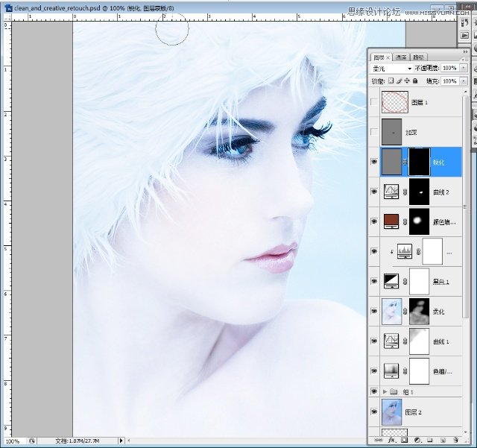Select the 加深 layer name
Screen dimensions: 477x448
point(411,133)
